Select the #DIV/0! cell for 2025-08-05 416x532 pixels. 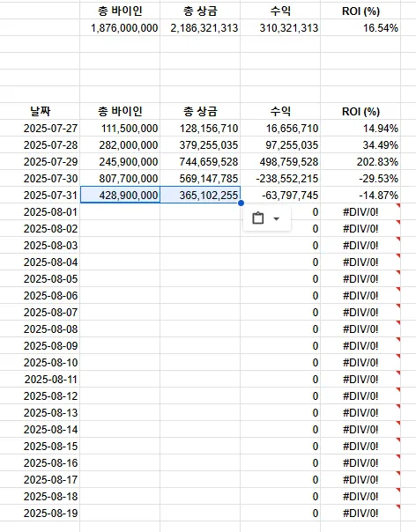click(x=360, y=279)
